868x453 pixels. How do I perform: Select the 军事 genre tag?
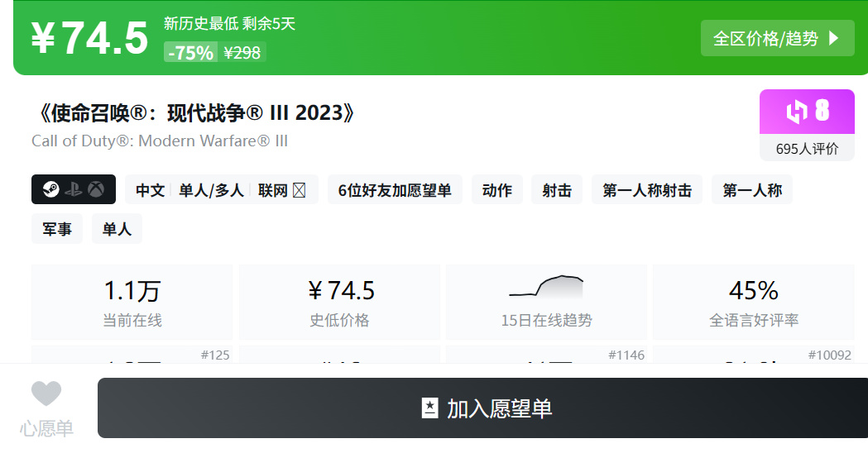(x=57, y=229)
